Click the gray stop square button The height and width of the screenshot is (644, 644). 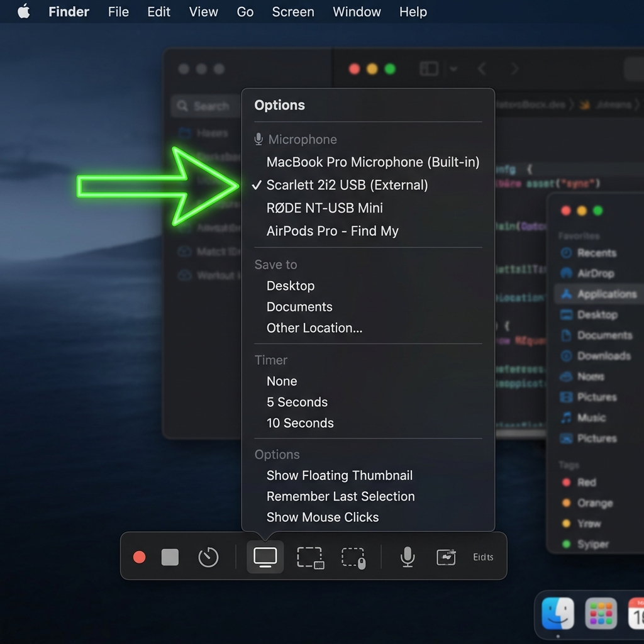coord(170,557)
